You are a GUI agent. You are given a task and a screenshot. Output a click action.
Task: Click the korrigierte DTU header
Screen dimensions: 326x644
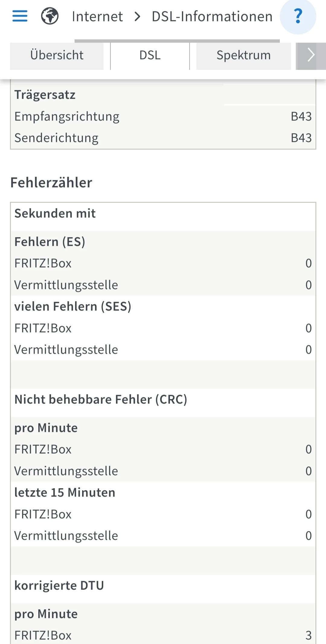59,586
